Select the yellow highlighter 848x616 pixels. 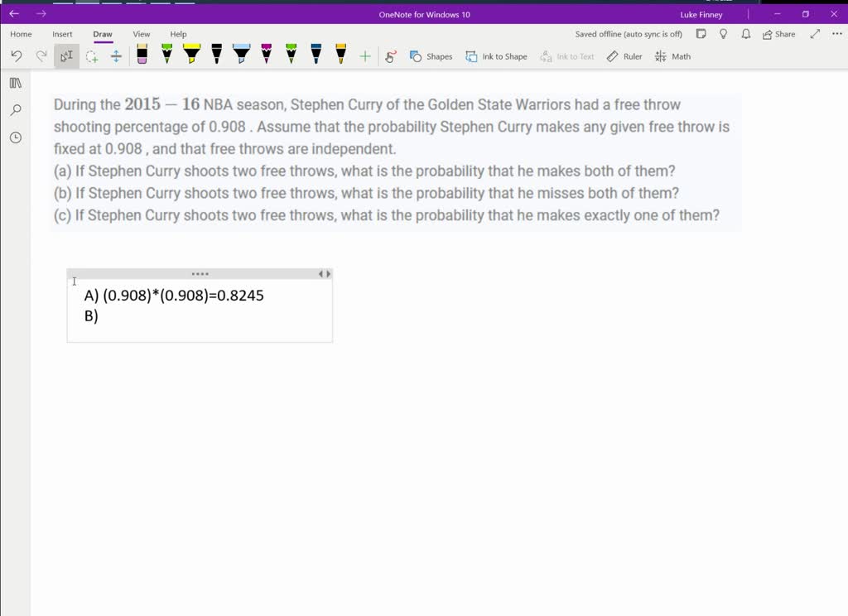tap(191, 54)
